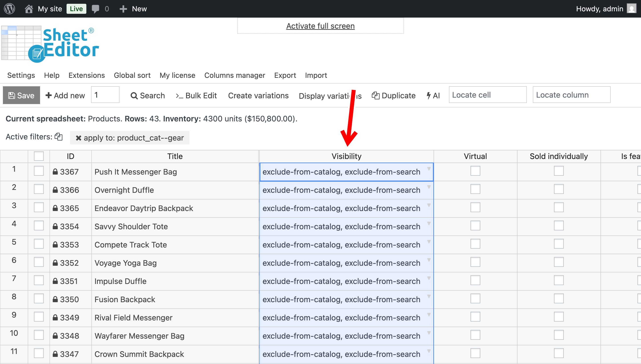This screenshot has height=364, width=641.
Task: Click the home icon next to My site
Action: [x=29, y=9]
